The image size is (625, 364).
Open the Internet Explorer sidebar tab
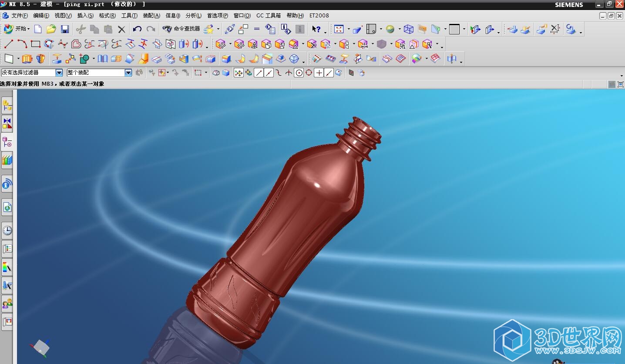point(7,207)
